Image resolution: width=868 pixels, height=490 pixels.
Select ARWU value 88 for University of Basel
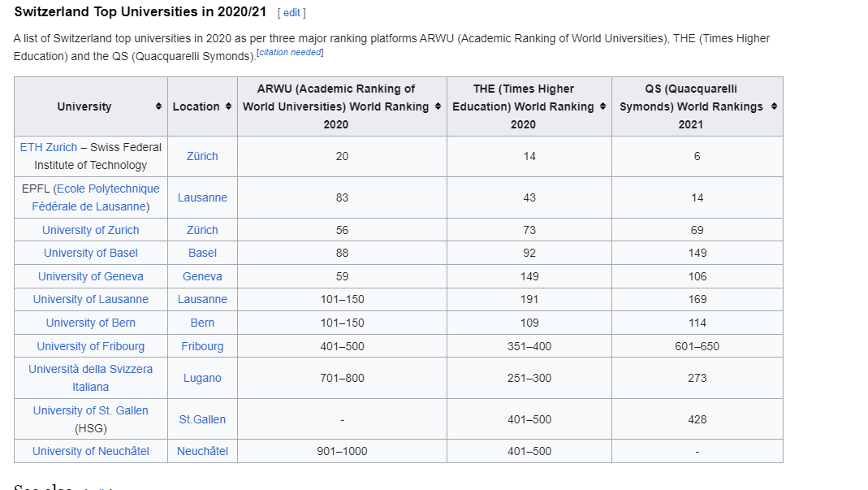point(342,253)
